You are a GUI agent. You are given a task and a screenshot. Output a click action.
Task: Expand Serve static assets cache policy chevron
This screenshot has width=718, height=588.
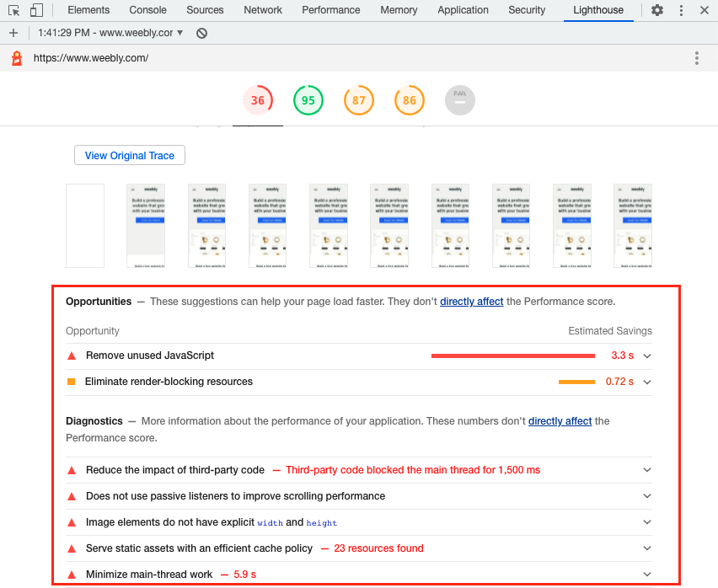click(647, 548)
